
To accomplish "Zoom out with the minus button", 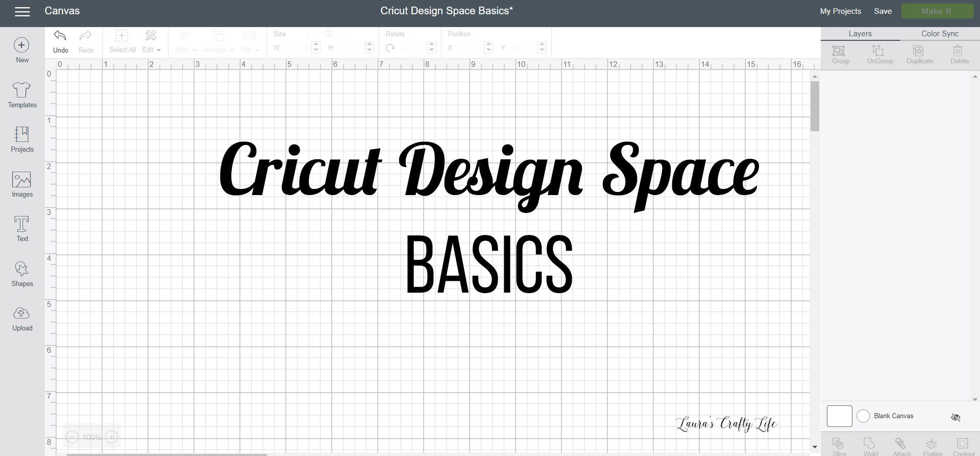I will pyautogui.click(x=72, y=437).
